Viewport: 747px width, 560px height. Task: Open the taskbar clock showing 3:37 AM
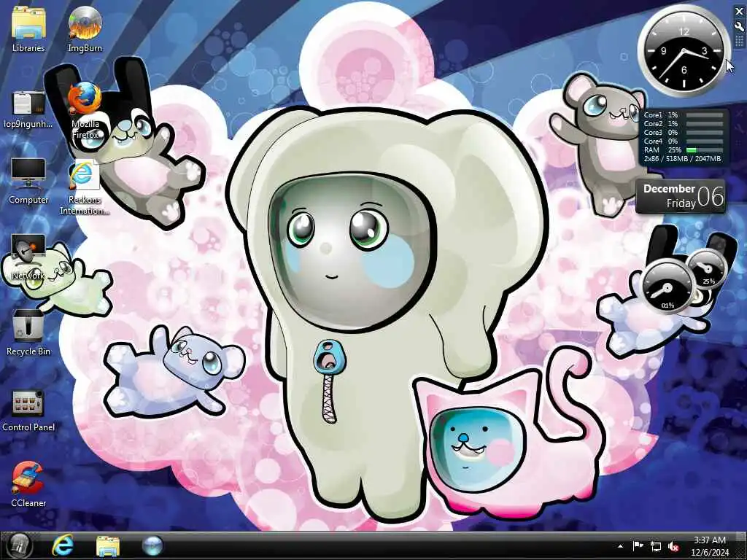pos(710,546)
